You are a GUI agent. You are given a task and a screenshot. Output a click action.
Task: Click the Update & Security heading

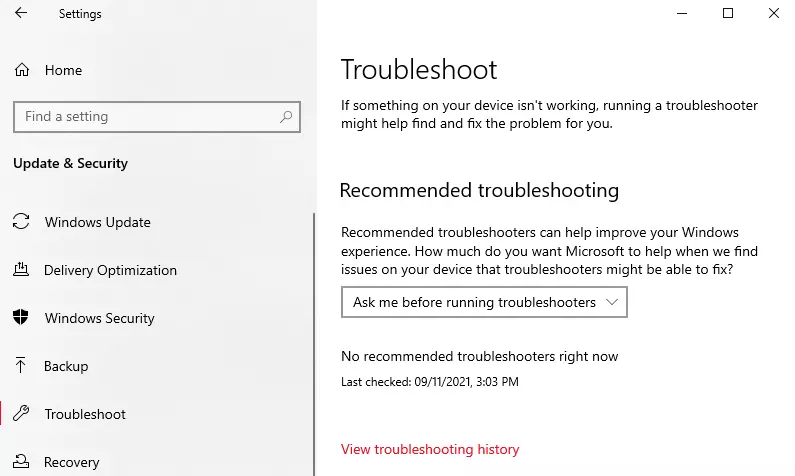click(x=70, y=163)
